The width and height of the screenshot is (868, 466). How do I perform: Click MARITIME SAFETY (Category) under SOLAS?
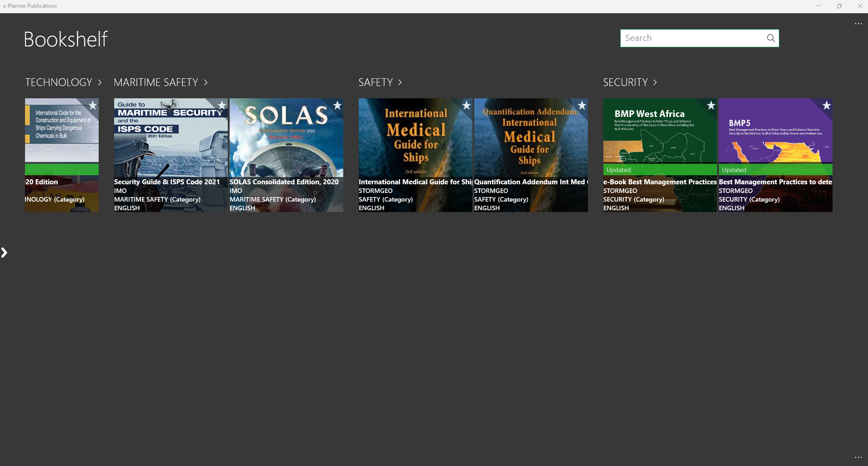coord(273,199)
